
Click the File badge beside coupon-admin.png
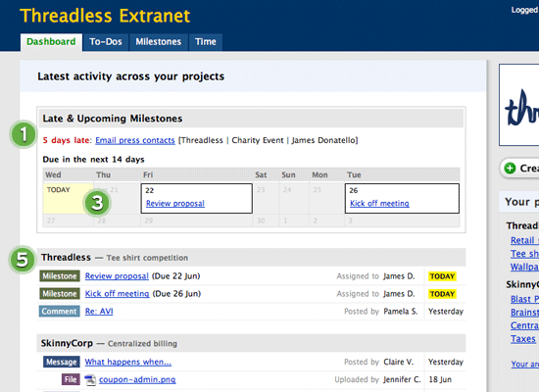[71, 379]
